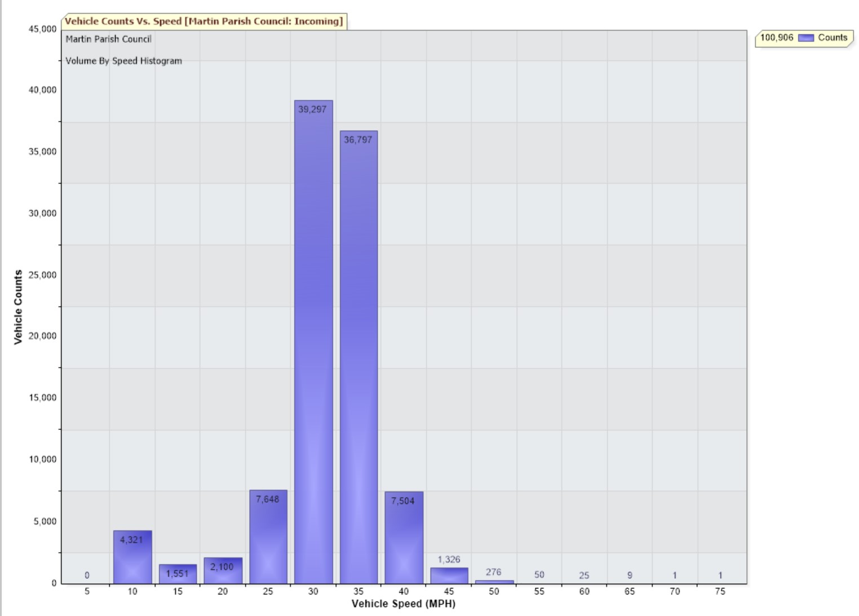Click the x-axis tick label '35'

[x=358, y=591]
